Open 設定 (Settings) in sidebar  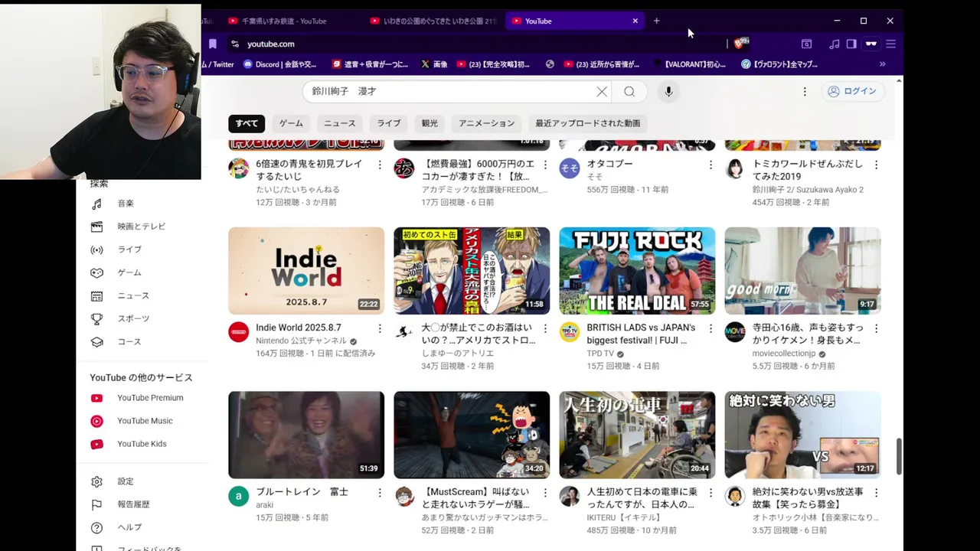[125, 481]
